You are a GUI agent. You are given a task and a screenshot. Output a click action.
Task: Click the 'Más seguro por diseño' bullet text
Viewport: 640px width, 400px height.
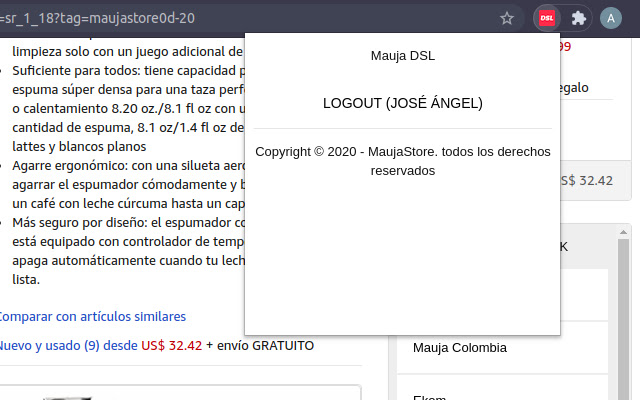(x=128, y=251)
